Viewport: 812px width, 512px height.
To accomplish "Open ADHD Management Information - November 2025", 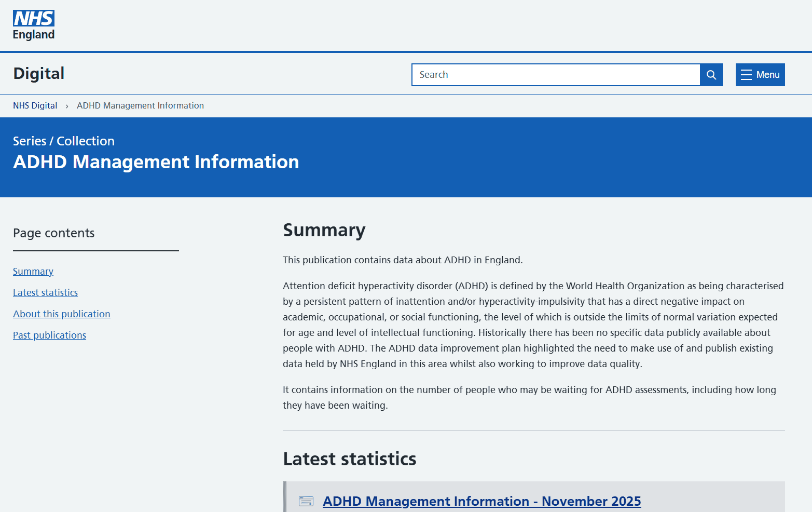I will point(481,501).
